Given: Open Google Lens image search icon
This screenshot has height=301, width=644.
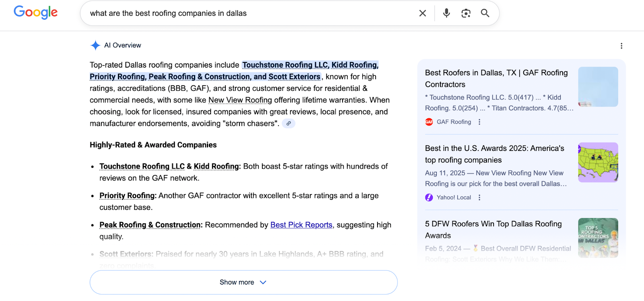Looking at the screenshot, I should [x=466, y=13].
